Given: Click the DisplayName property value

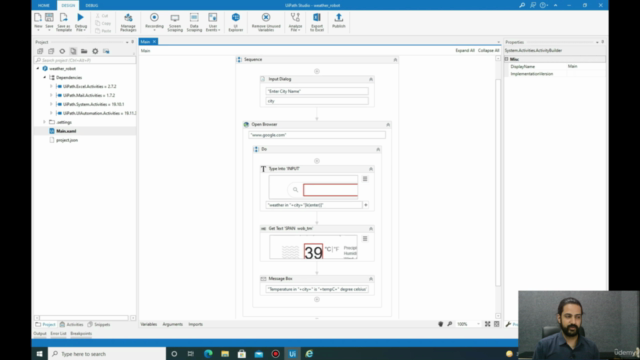Looking at the screenshot, I should coord(586,66).
